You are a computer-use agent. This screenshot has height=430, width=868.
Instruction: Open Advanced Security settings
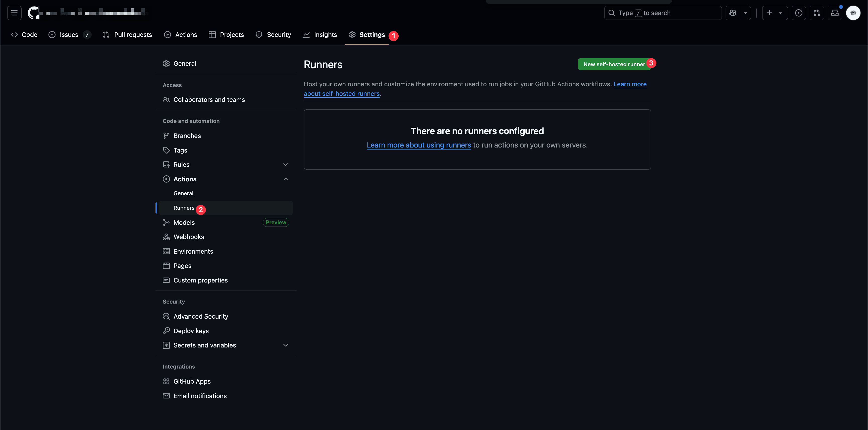(226, 316)
